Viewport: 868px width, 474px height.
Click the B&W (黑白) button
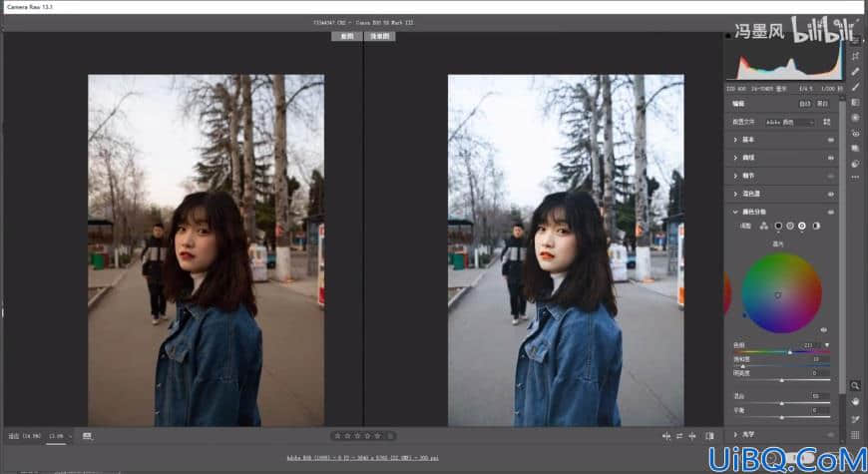(x=823, y=104)
